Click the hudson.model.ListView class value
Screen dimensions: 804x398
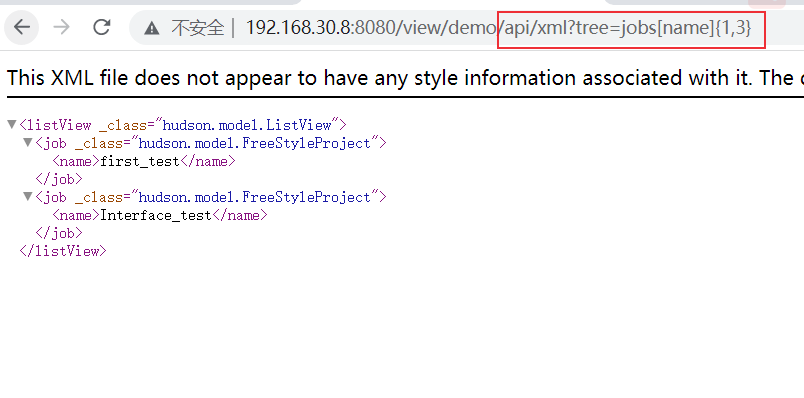247,125
